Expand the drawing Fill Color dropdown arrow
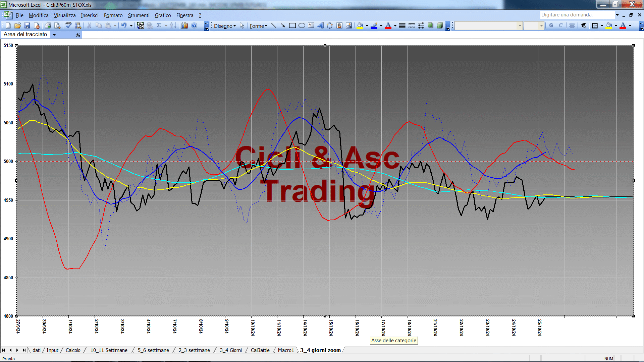 pos(367,25)
